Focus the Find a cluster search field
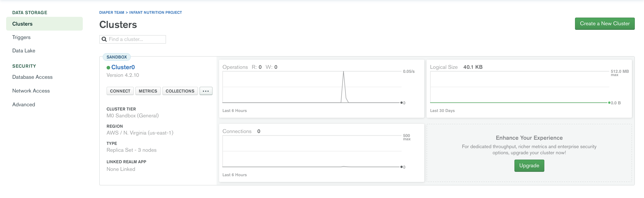This screenshot has height=198, width=644. 132,39
